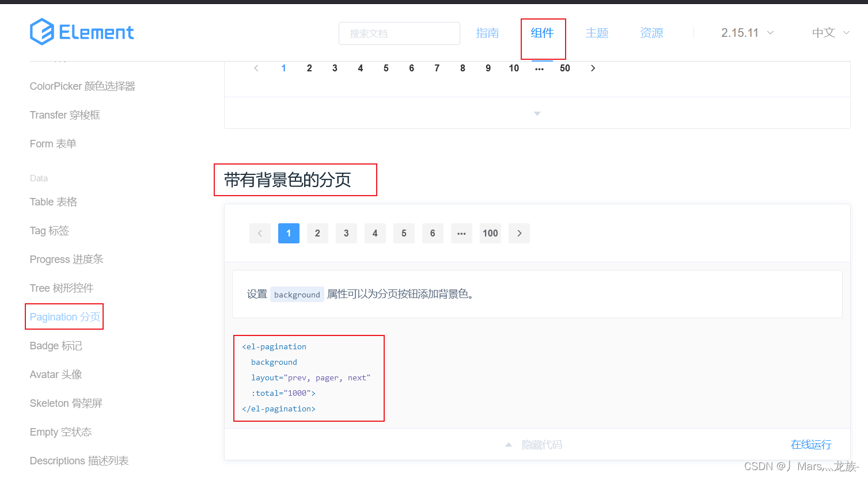Open ColorPicker 颜色选择器 in sidebar
Image resolution: width=868 pixels, height=477 pixels.
[x=82, y=86]
